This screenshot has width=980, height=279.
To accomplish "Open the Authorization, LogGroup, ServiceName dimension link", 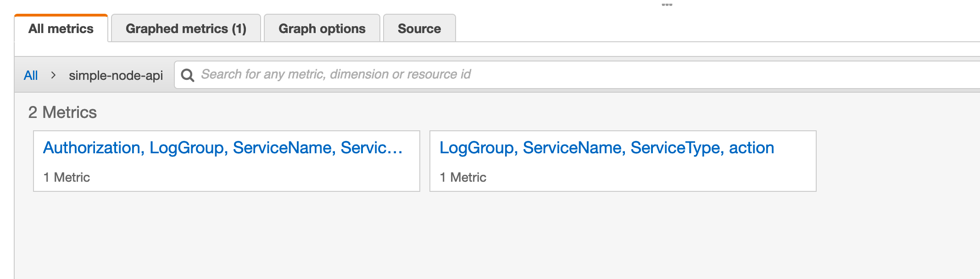I will [x=223, y=148].
